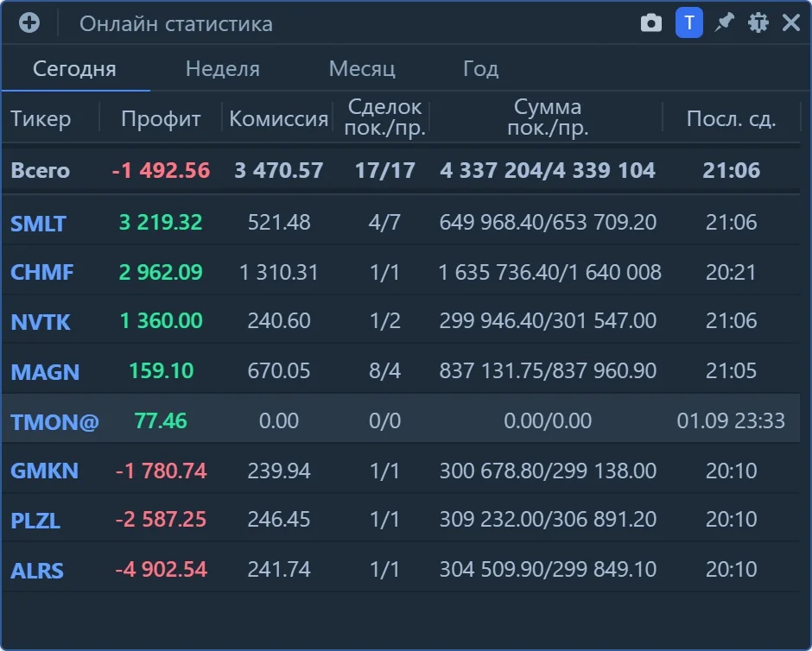Select the Сегодня tab

coord(74,69)
